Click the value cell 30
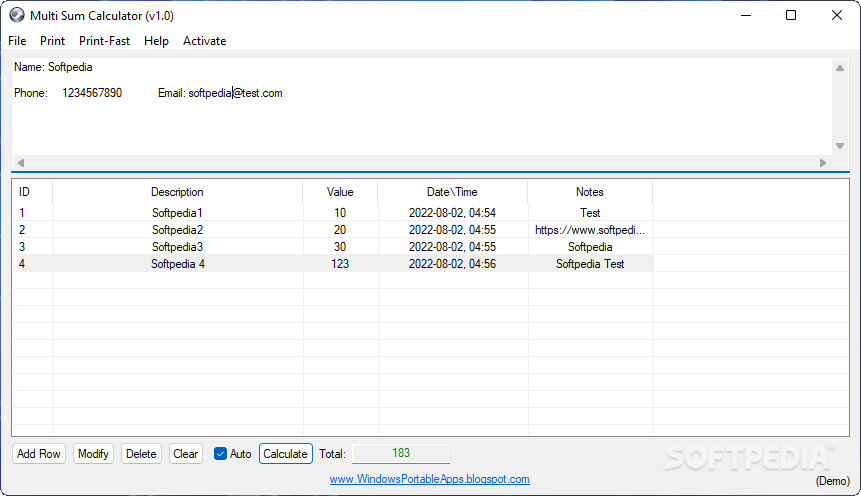This screenshot has width=861, height=496. point(340,247)
